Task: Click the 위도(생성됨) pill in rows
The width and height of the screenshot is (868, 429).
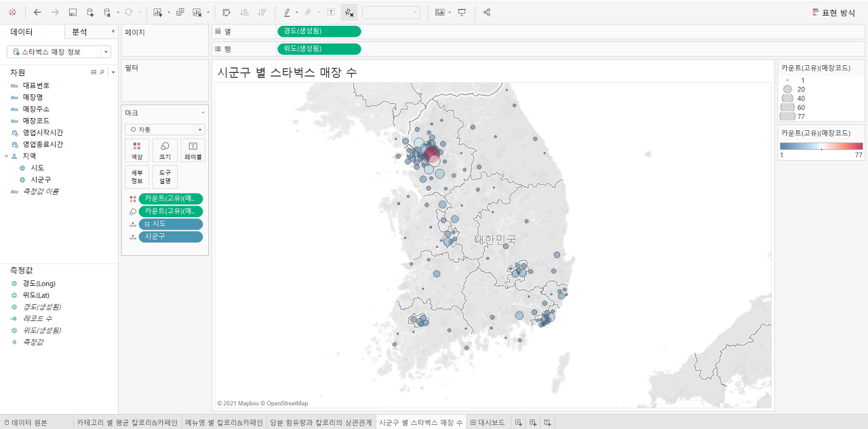Action: [319, 48]
